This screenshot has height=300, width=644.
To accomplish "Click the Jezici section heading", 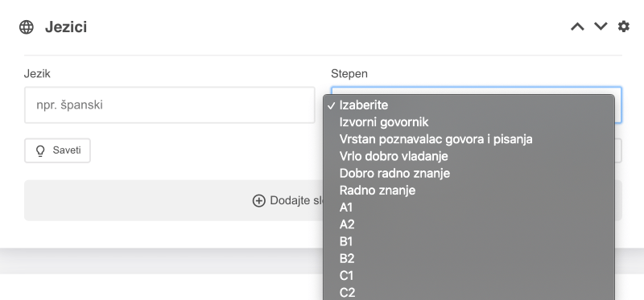I will tap(66, 27).
